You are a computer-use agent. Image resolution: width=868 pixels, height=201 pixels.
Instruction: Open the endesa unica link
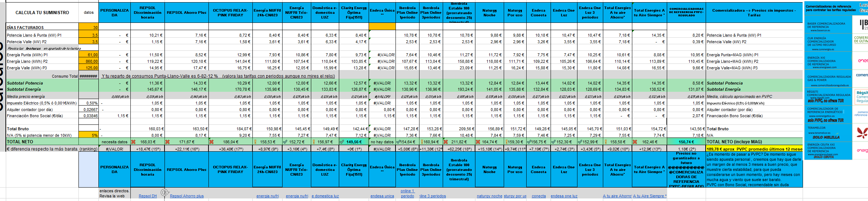pyautogui.click(x=382, y=196)
